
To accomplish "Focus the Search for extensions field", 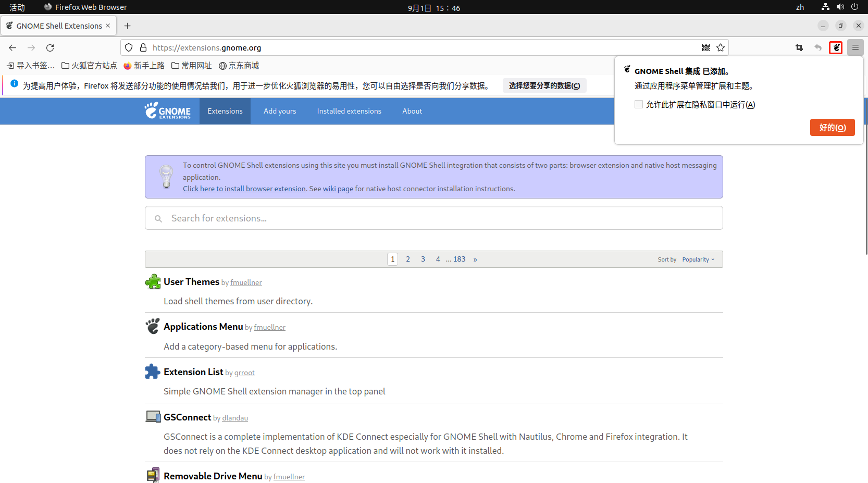I will pos(433,218).
